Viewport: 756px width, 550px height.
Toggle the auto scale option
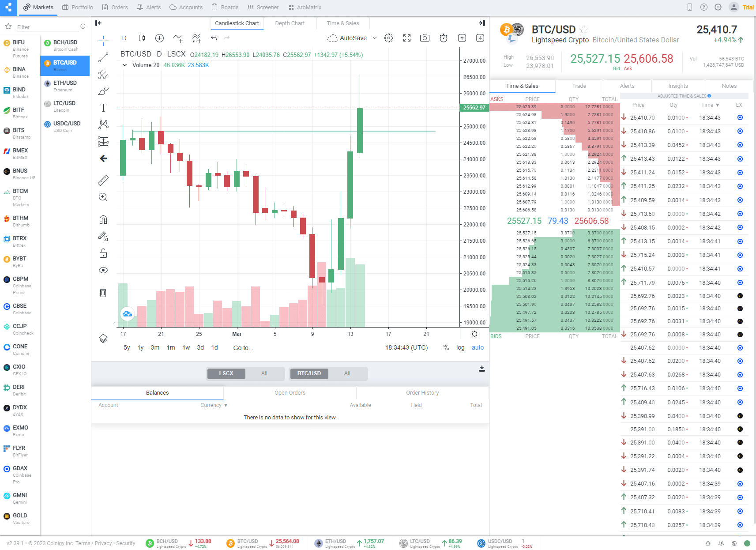(x=478, y=348)
